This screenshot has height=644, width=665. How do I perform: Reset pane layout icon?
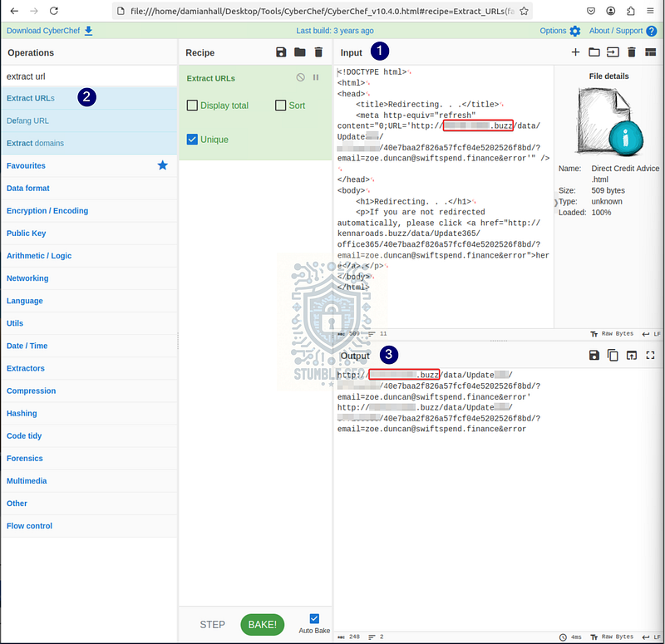tap(650, 52)
